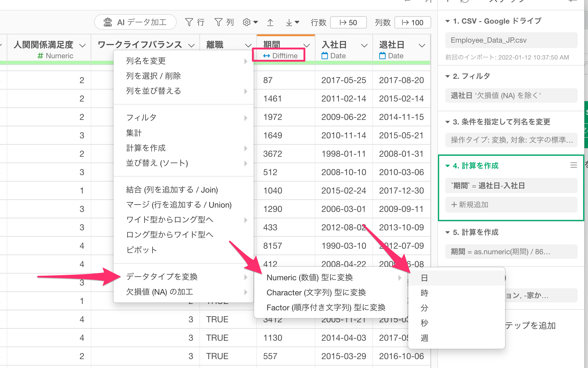Screen dimensions: 588x368
Task: Click the column count field showing 100
Action: click(x=413, y=22)
